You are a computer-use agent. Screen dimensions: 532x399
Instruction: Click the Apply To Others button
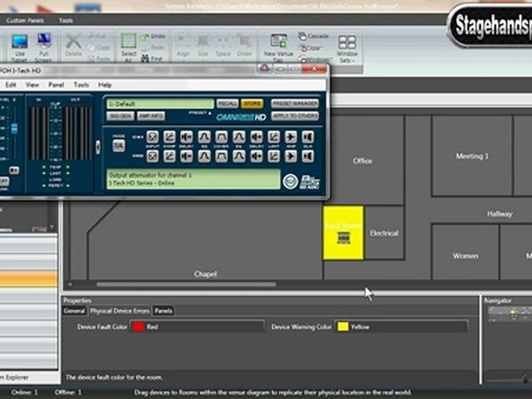point(295,116)
